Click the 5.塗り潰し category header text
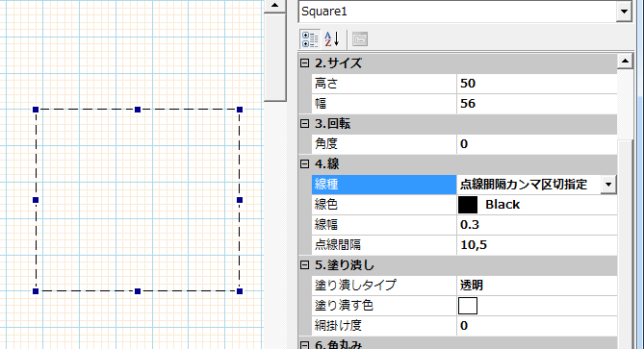Image resolution: width=644 pixels, height=349 pixels. coord(345,265)
